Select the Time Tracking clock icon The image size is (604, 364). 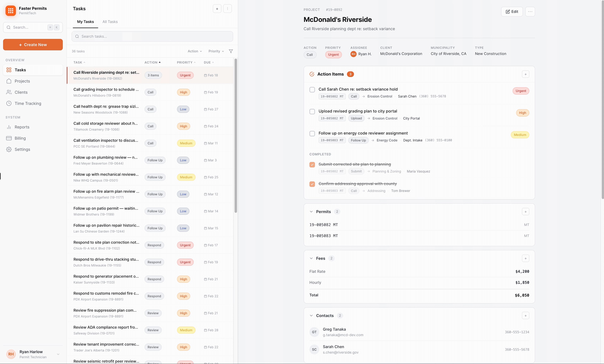point(9,103)
